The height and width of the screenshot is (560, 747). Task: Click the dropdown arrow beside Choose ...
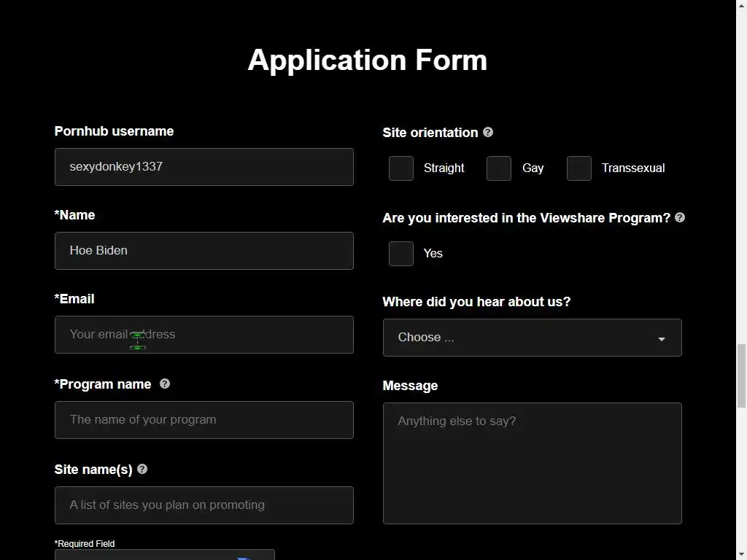(x=662, y=339)
